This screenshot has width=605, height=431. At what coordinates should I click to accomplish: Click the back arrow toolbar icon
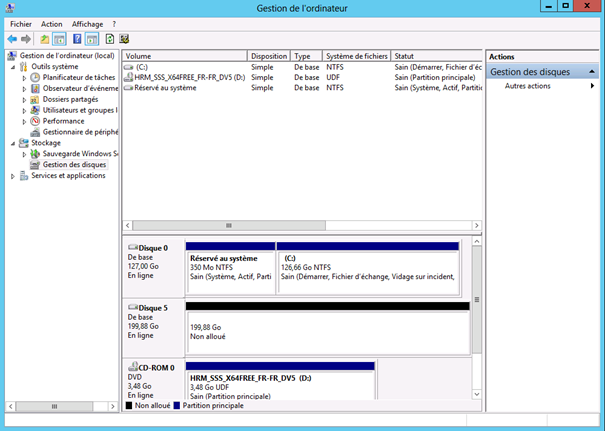tap(12, 39)
